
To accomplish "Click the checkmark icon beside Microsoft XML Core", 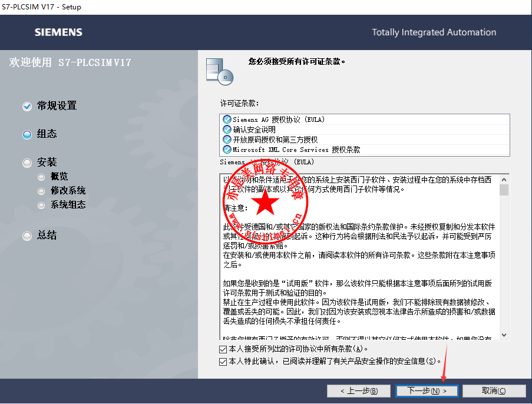I will (227, 150).
